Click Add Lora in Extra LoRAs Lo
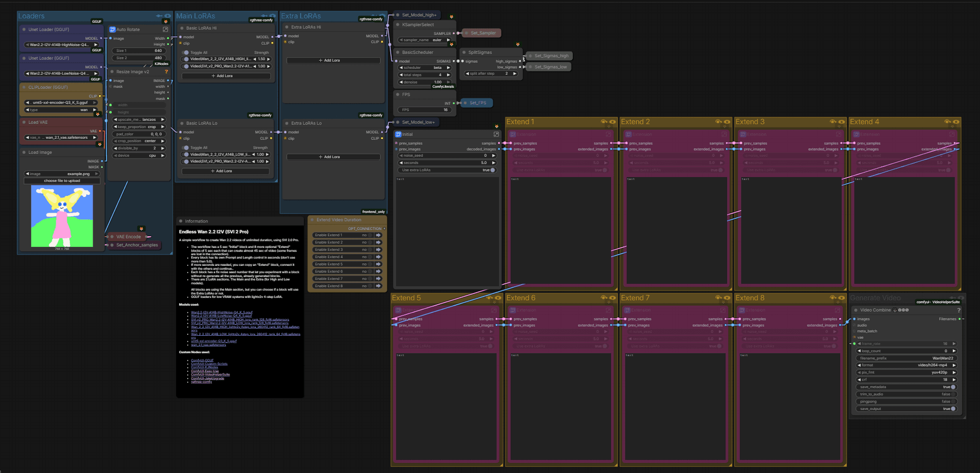The height and width of the screenshot is (473, 980). point(333,157)
